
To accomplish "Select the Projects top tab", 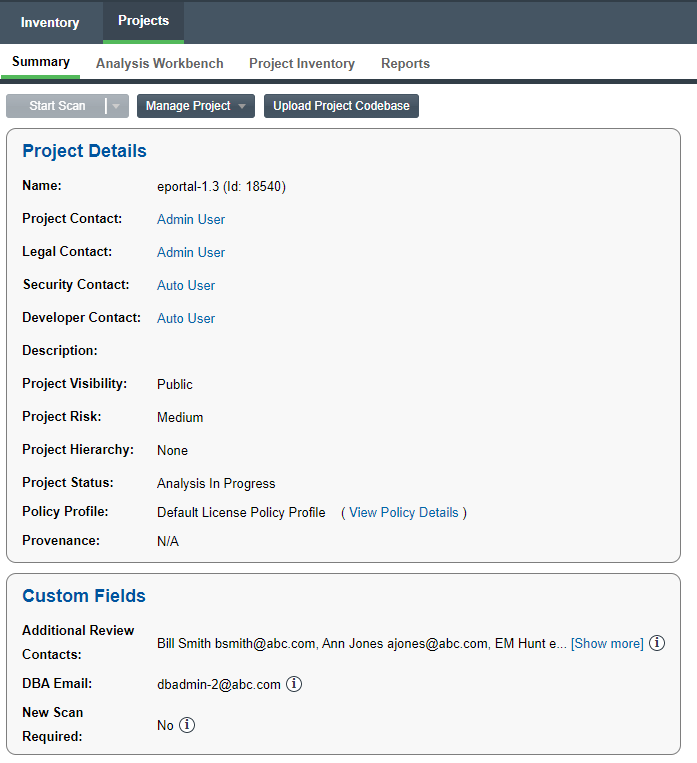I will pyautogui.click(x=143, y=21).
